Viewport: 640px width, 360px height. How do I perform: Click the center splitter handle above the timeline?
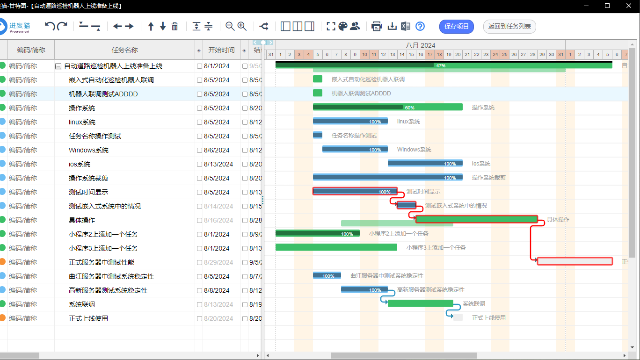click(263, 42)
